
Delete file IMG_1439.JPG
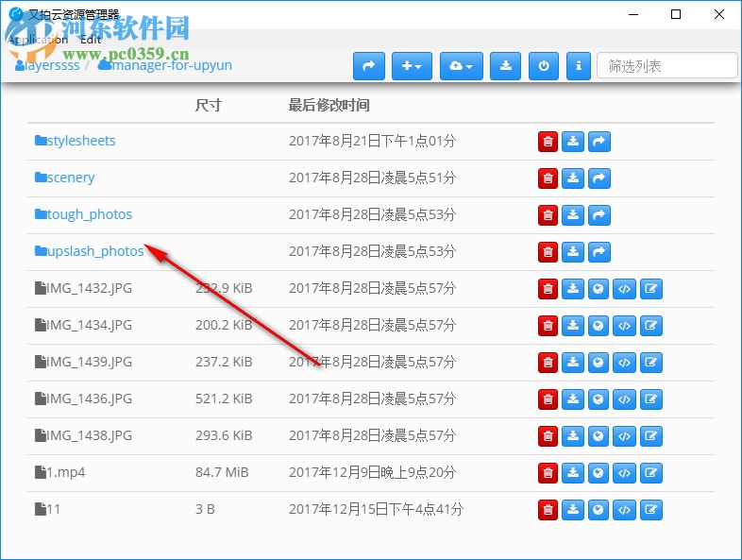click(x=548, y=363)
